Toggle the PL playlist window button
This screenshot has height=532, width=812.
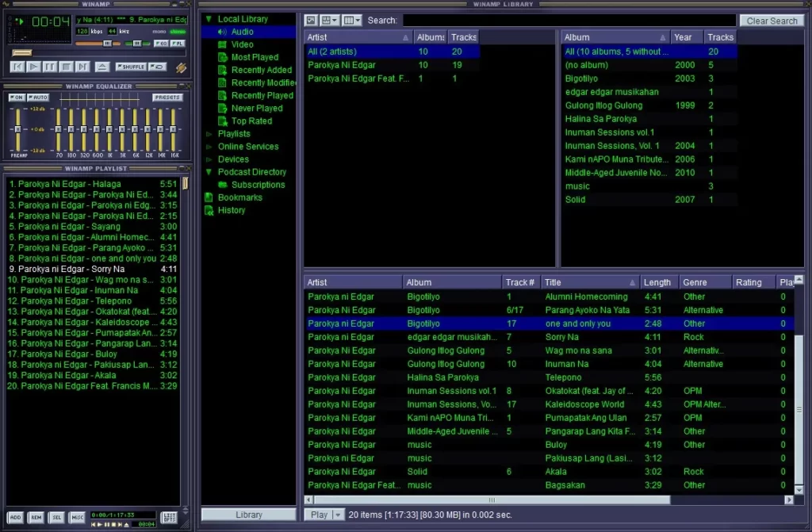pyautogui.click(x=178, y=44)
